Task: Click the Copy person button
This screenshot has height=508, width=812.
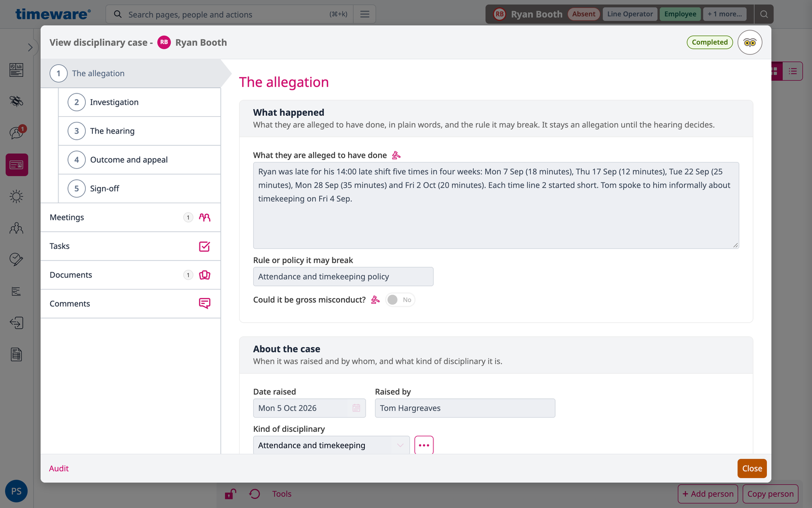Action: (770, 494)
